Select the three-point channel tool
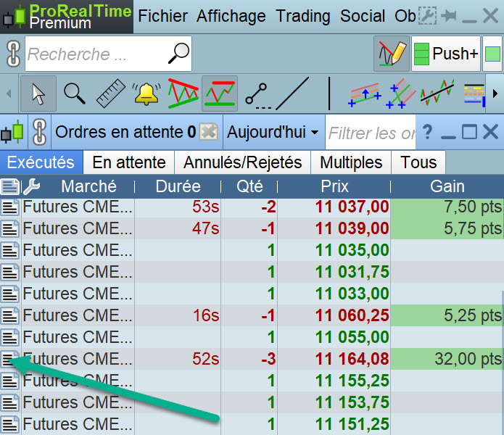 click(402, 94)
